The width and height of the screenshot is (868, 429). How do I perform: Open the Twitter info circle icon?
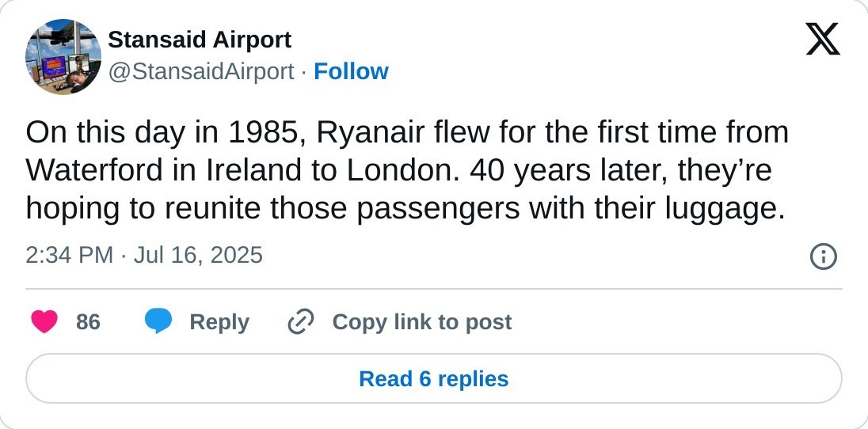point(824,256)
